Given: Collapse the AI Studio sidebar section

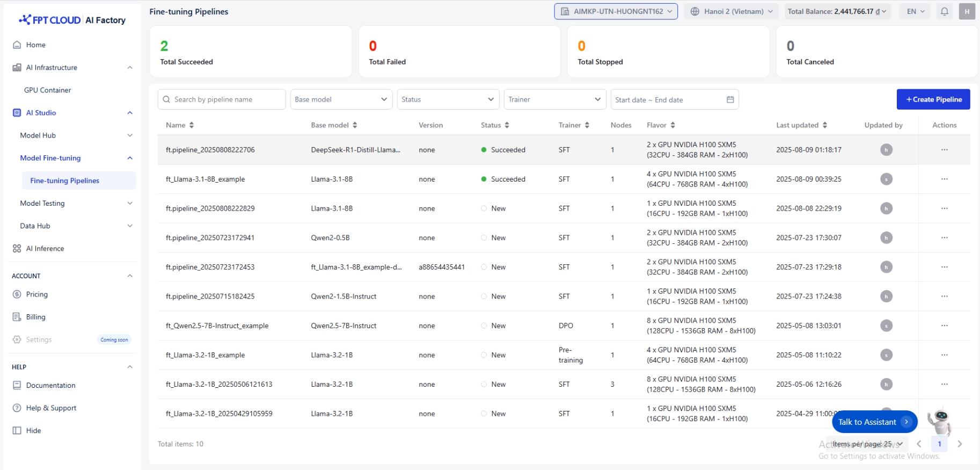Looking at the screenshot, I should [x=130, y=113].
